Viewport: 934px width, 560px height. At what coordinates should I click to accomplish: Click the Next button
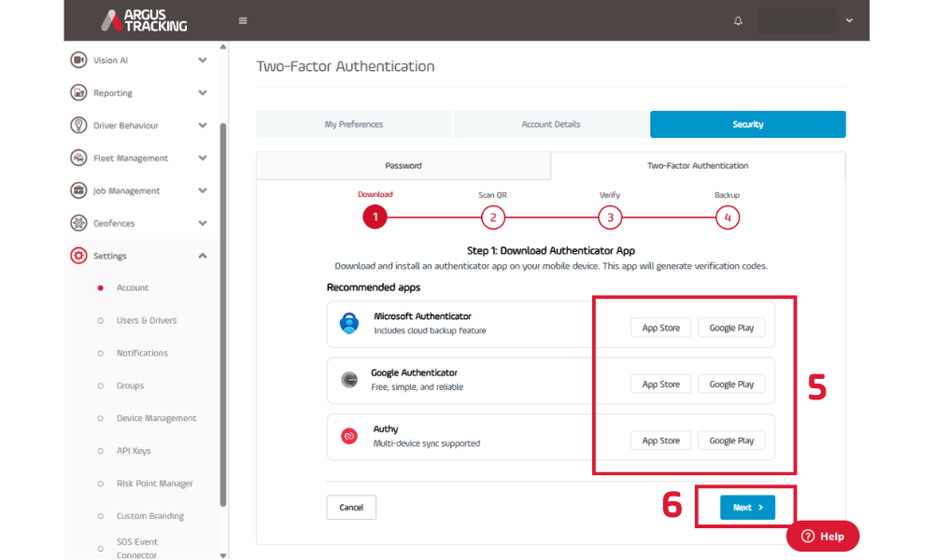tap(747, 507)
